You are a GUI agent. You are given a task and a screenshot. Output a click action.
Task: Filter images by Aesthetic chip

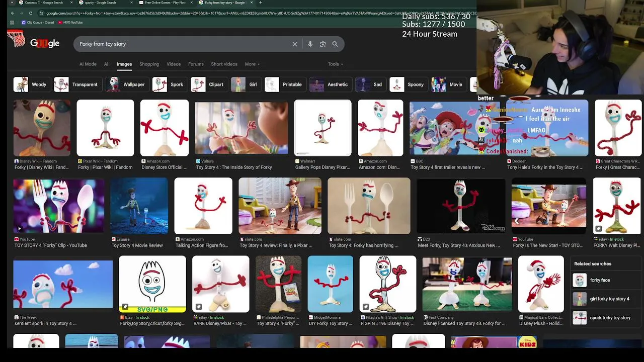[330, 84]
